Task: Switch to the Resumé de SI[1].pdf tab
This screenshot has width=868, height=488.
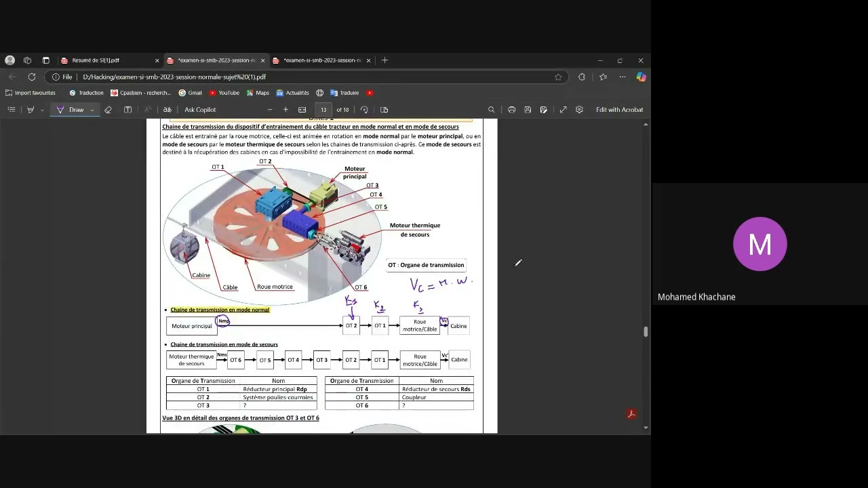Action: (x=108, y=60)
